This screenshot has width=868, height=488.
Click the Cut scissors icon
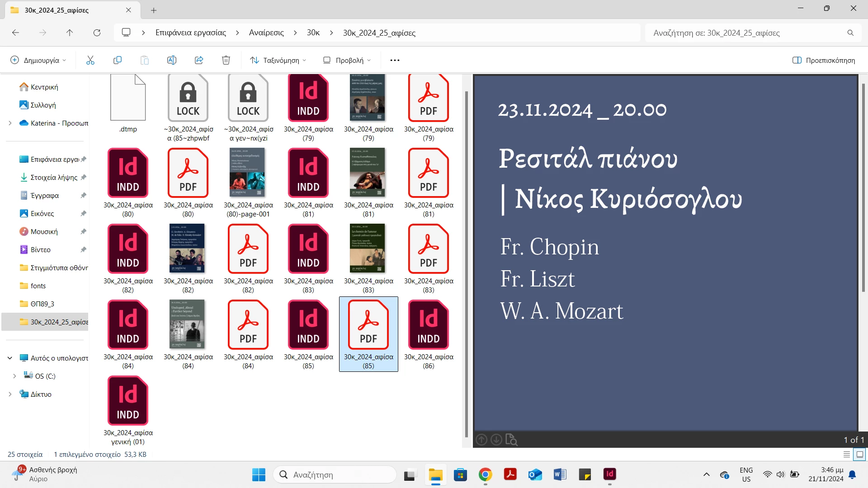pos(90,60)
